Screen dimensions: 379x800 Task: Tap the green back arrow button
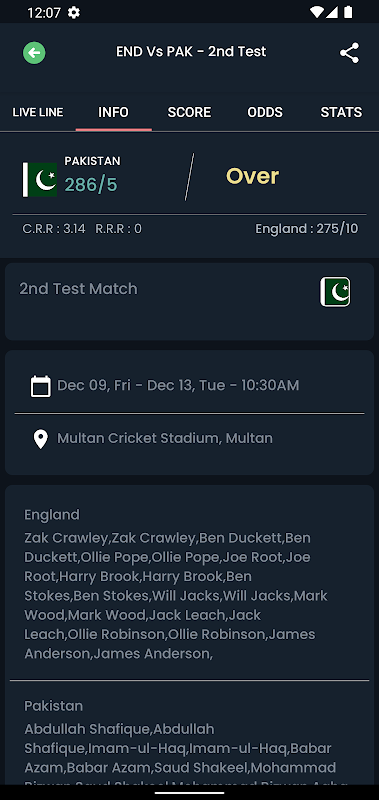coord(34,53)
